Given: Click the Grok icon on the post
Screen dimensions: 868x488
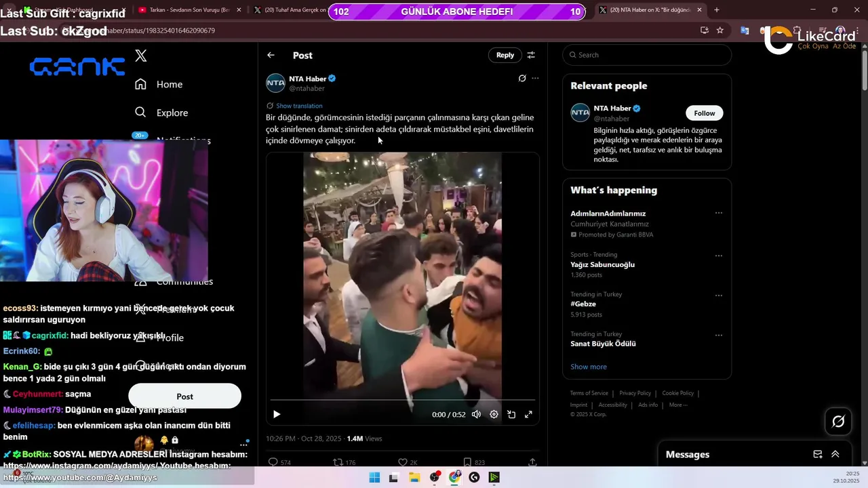Looking at the screenshot, I should pyautogui.click(x=522, y=78).
